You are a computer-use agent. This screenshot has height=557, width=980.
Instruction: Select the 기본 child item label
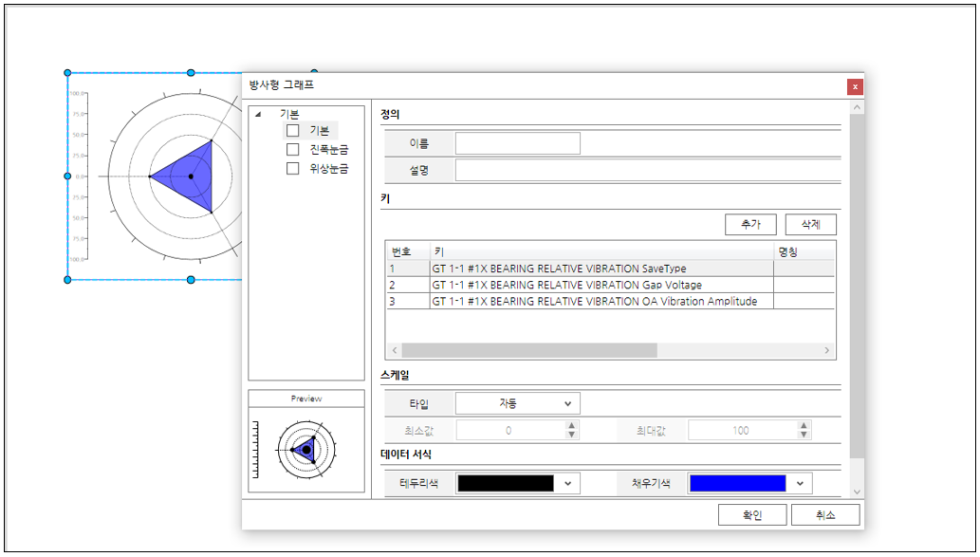pyautogui.click(x=320, y=131)
